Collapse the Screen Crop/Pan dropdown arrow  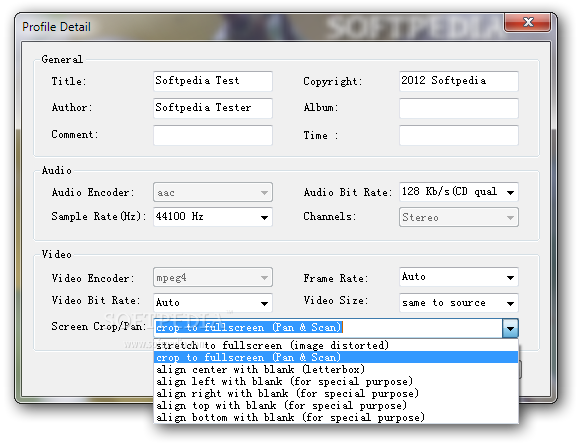[x=510, y=328]
